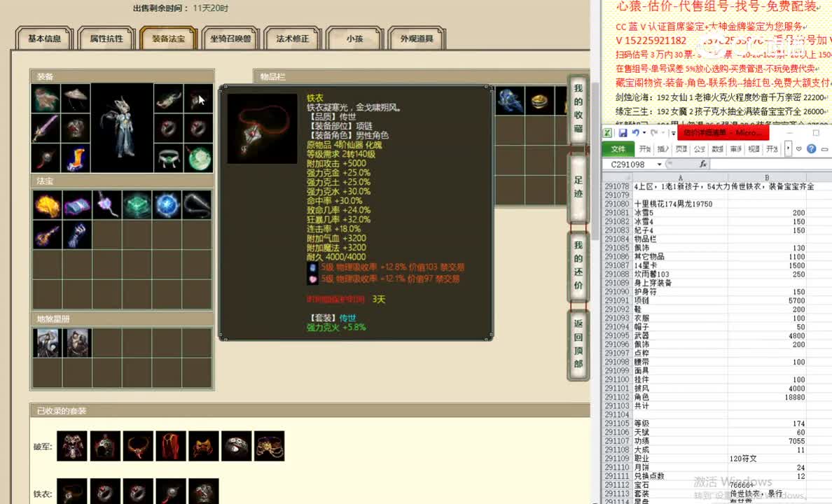The width and height of the screenshot is (832, 504).
Task: Click the name box showing C291098
Action: 630,164
